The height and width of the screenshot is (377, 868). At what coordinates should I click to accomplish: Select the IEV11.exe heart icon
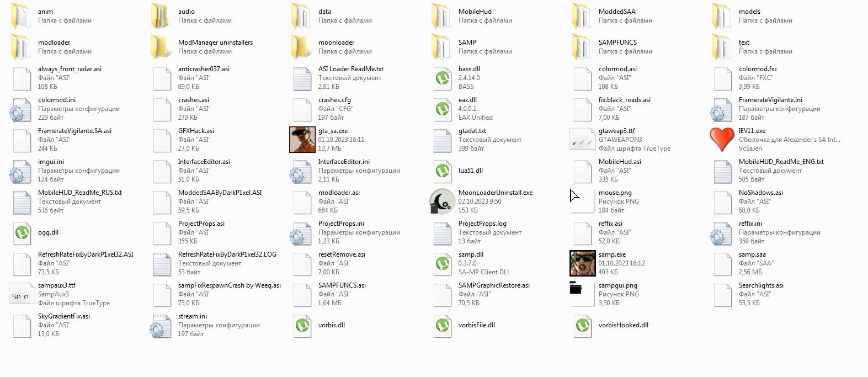pos(722,140)
